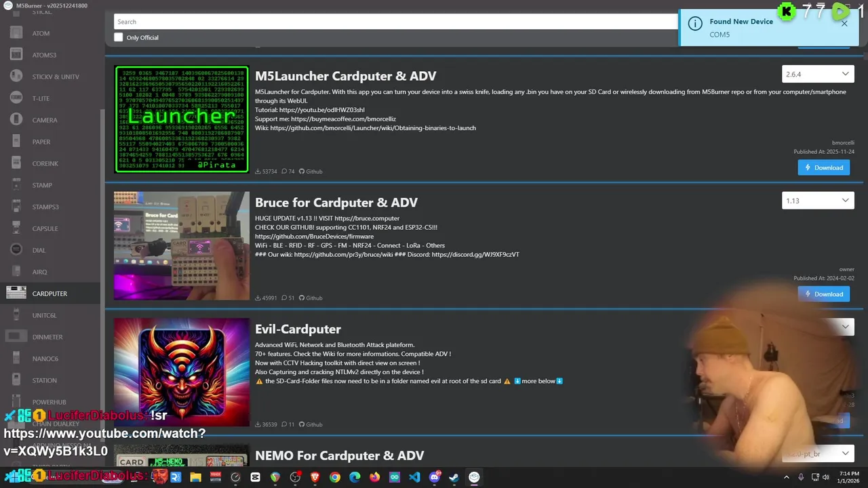Open the taskbar clock showing 7:14 PM
Image resolution: width=868 pixels, height=488 pixels.
pyautogui.click(x=848, y=477)
